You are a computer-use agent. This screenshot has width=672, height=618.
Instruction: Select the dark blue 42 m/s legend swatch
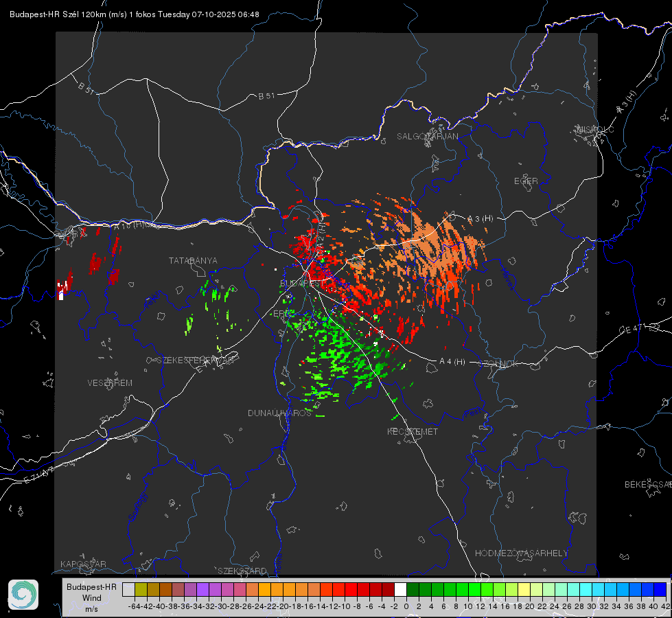(x=660, y=590)
